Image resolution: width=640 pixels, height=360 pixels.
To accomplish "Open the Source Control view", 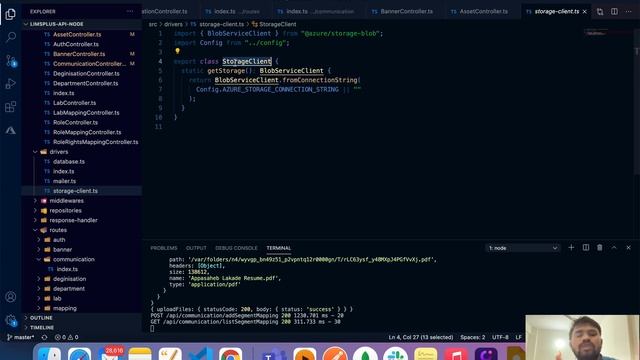I will coord(11,61).
